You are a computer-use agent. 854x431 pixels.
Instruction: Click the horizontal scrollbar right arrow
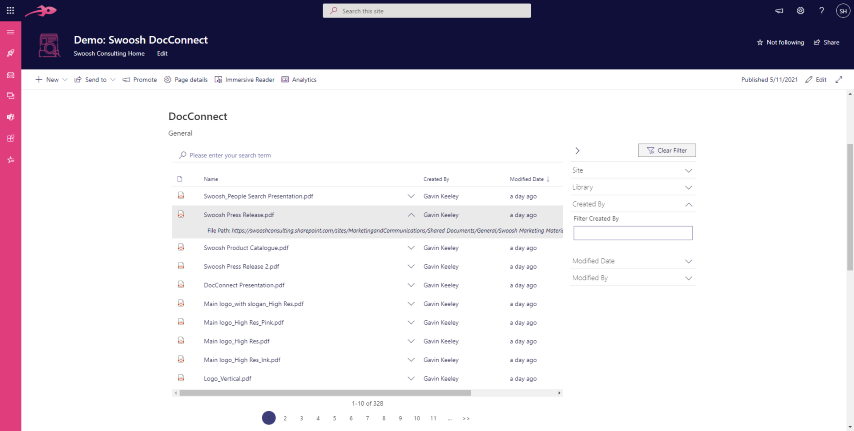tap(559, 393)
